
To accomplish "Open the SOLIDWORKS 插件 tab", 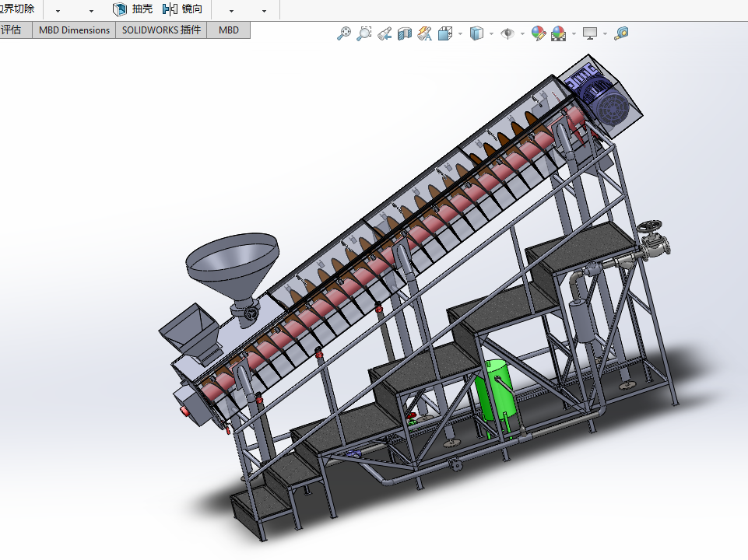I will (161, 30).
